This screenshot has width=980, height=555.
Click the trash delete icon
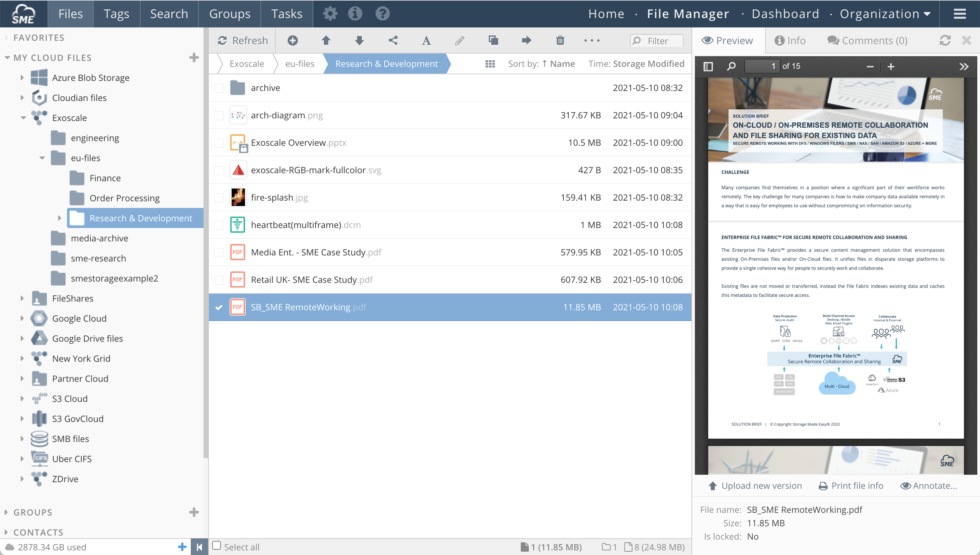pos(560,40)
